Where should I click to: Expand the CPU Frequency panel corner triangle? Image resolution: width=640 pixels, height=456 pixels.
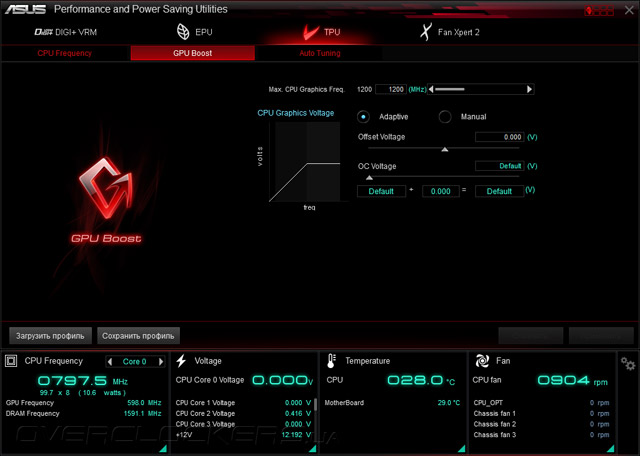(162, 449)
